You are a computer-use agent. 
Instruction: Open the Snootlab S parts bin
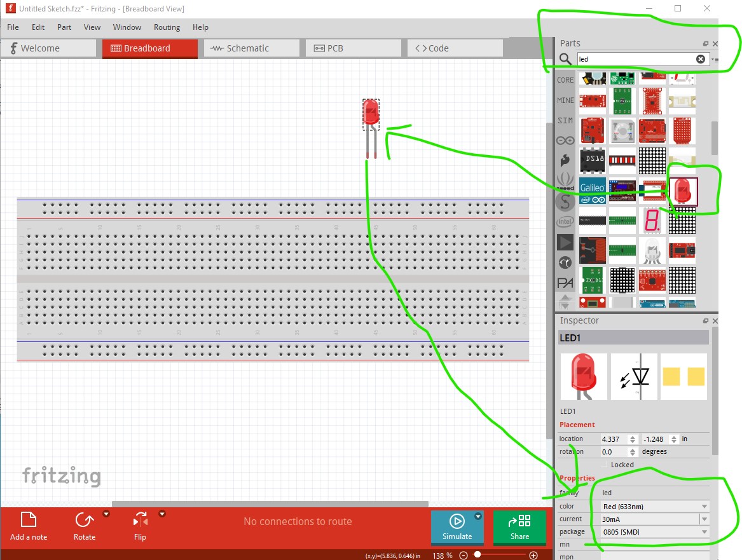[565, 201]
